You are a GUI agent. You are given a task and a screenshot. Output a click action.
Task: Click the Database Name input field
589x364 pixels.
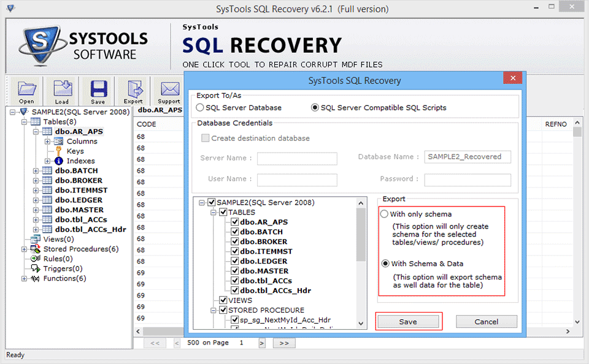click(468, 157)
